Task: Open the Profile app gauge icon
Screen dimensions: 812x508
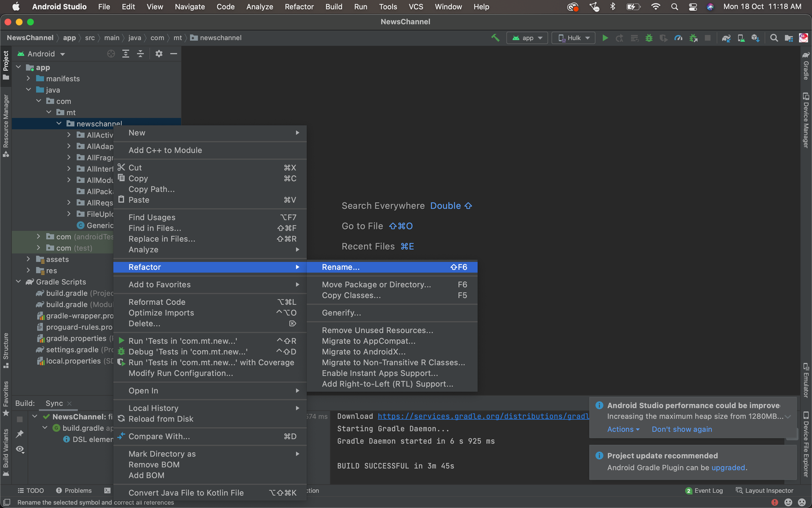Action: (678, 38)
